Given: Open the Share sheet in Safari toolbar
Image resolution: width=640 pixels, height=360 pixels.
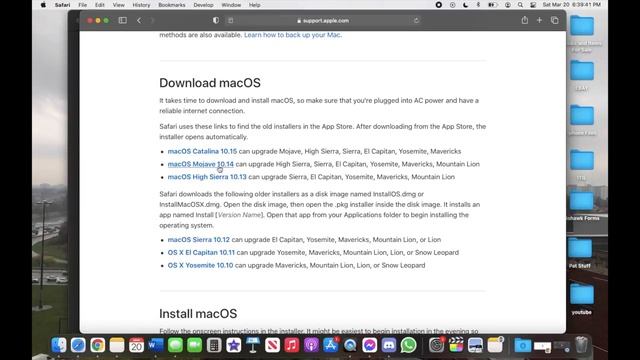Looking at the screenshot, I should [524, 20].
